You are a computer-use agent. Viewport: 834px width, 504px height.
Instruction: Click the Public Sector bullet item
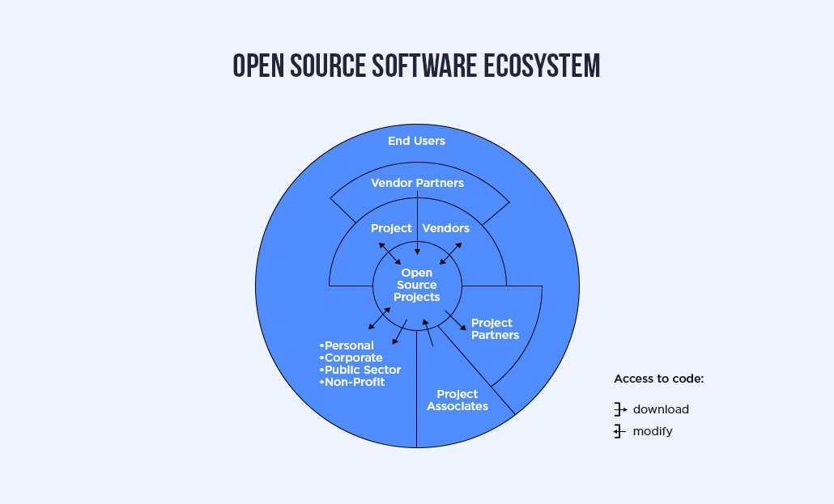[x=360, y=370]
